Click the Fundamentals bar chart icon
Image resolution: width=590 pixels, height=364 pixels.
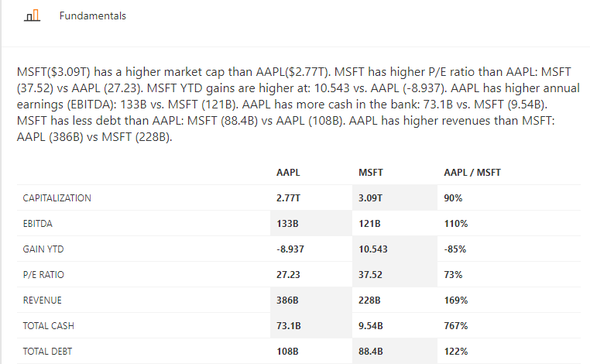tap(33, 16)
